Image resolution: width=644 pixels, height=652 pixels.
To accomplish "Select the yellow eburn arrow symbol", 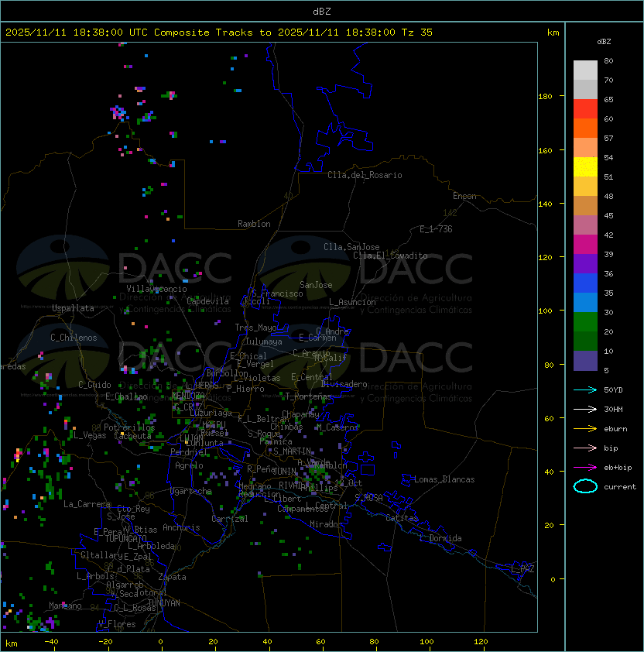I will pos(585,429).
